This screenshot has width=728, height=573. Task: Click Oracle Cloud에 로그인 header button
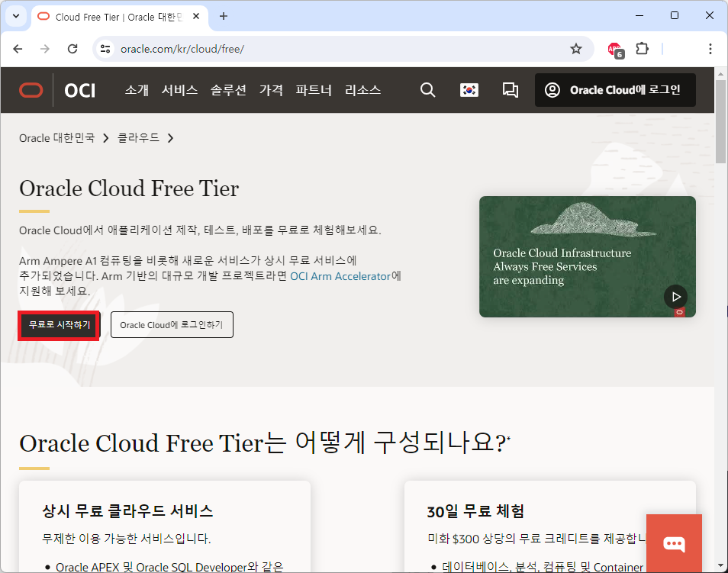coord(615,90)
